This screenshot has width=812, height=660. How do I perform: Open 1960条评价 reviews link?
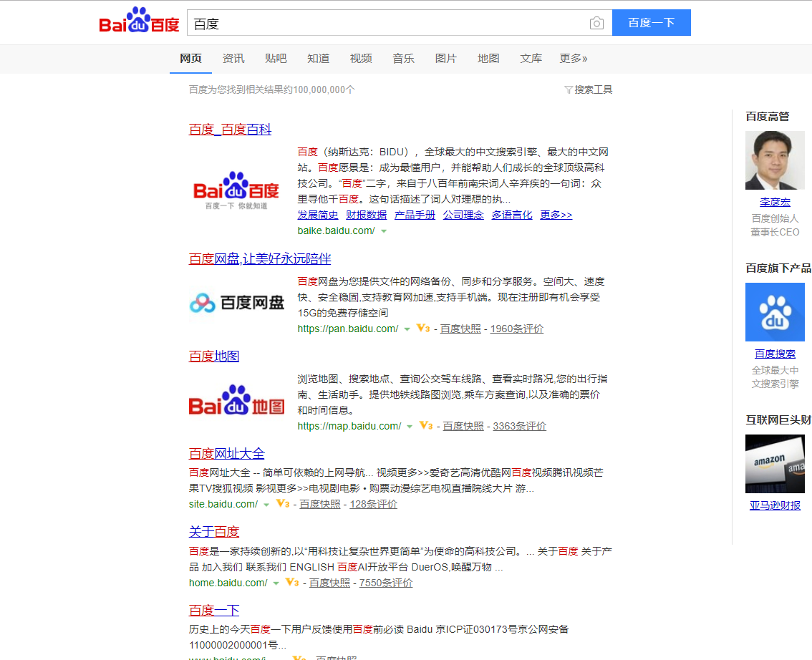pyautogui.click(x=517, y=329)
